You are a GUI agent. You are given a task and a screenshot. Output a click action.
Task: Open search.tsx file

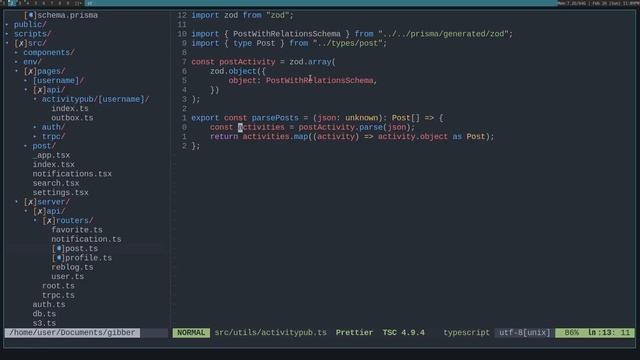tap(56, 183)
